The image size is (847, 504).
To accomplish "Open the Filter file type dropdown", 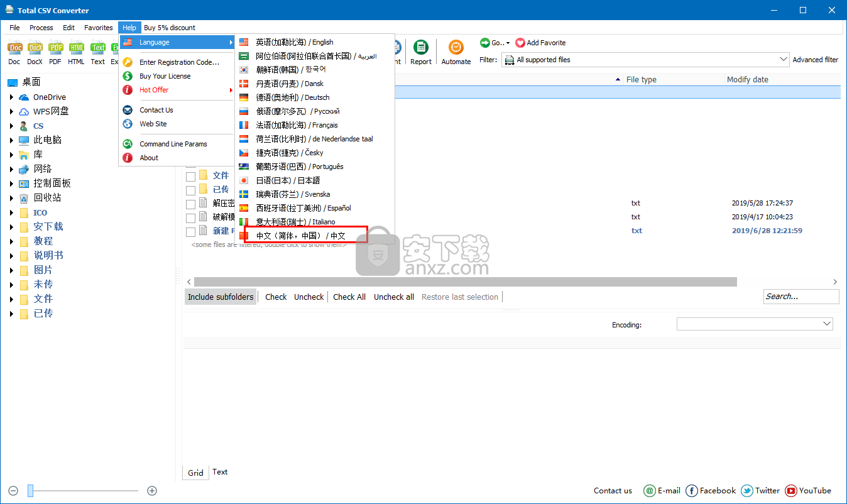I will click(x=784, y=60).
